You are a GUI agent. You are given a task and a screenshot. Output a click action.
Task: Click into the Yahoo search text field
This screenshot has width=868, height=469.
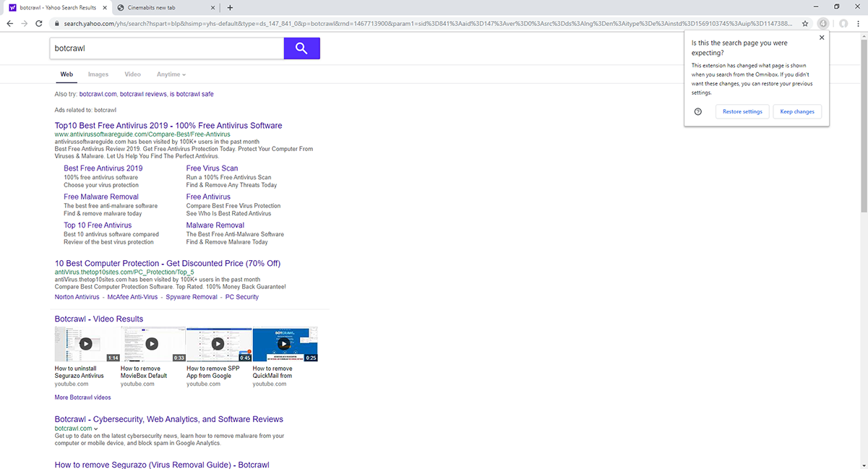[166, 48]
